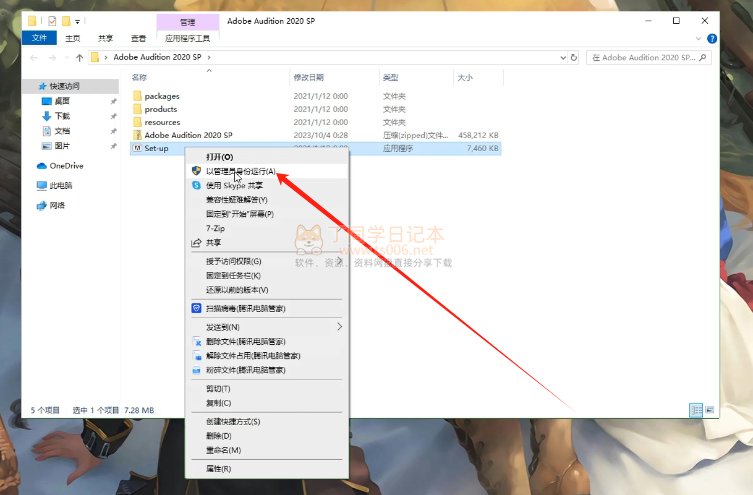
Task: Expand the 发送到(N) submenu
Action: coord(340,327)
